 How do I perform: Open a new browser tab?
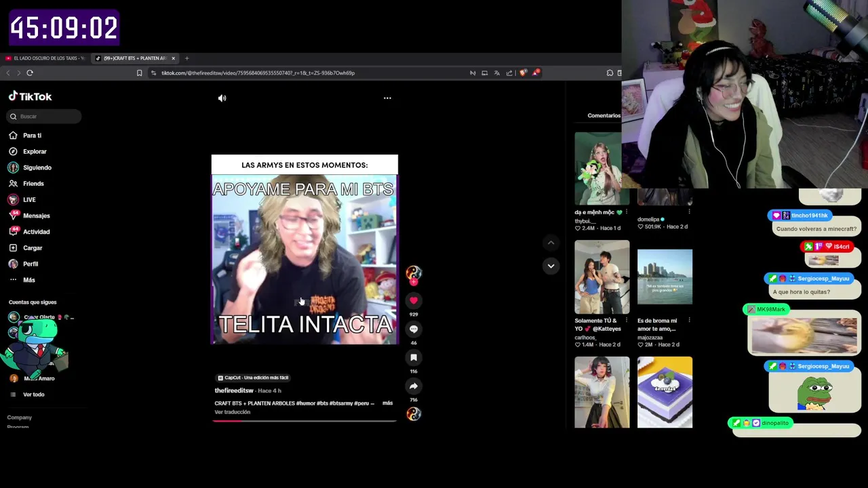[186, 58]
